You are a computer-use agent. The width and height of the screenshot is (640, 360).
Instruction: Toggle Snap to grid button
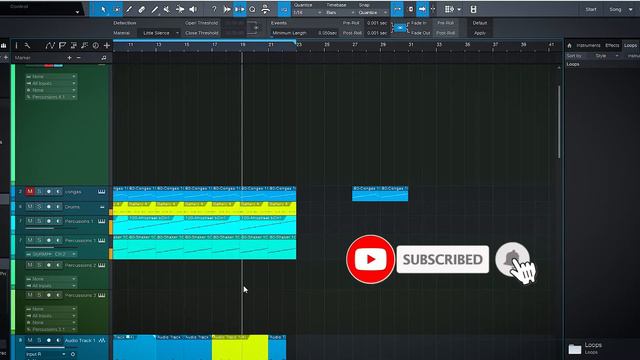pos(397,9)
